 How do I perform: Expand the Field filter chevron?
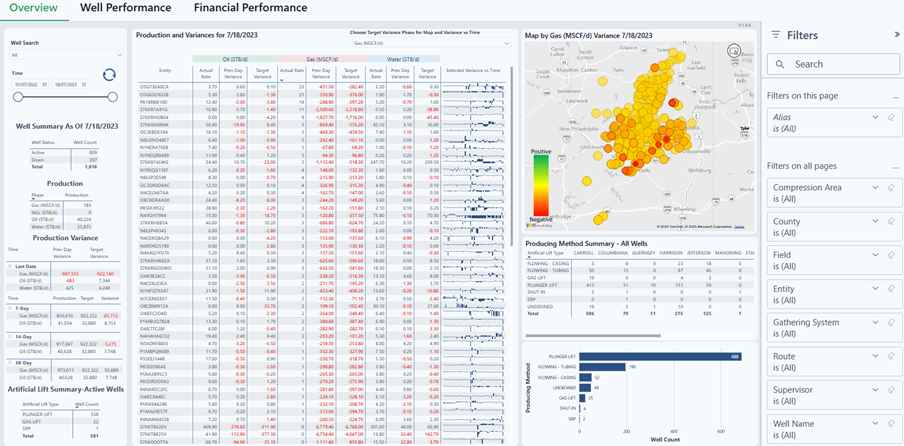click(875, 255)
